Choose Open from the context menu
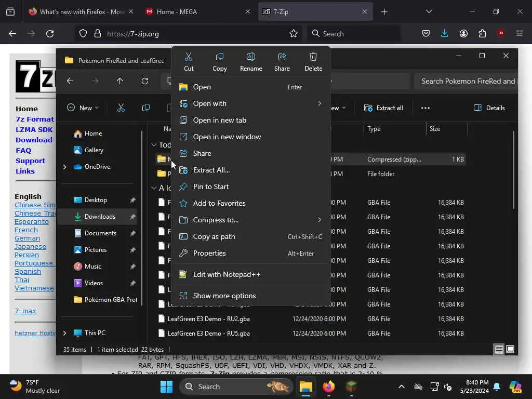532x399 pixels. 251,87
